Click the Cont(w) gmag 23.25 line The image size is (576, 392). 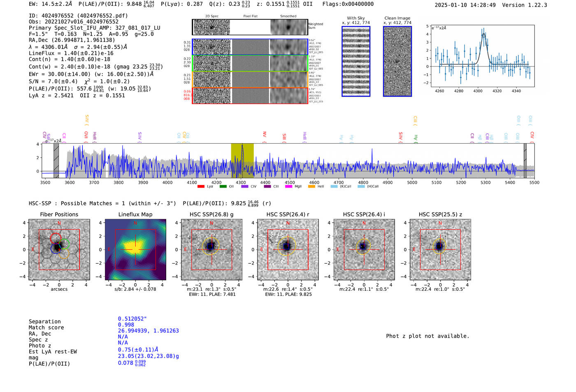point(95,66)
